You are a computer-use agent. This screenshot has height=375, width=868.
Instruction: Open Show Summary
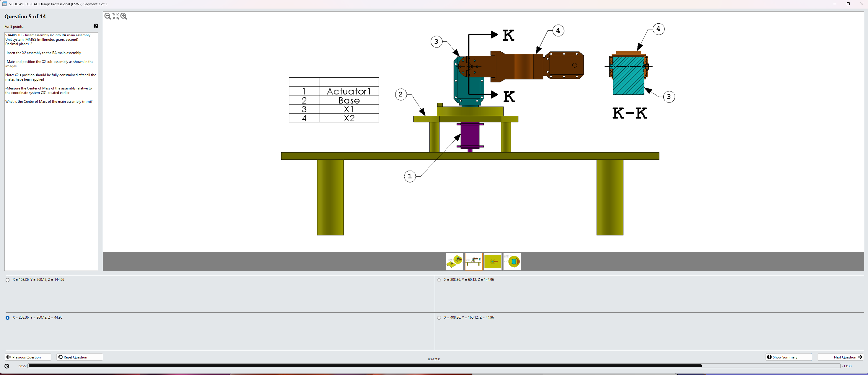point(789,357)
